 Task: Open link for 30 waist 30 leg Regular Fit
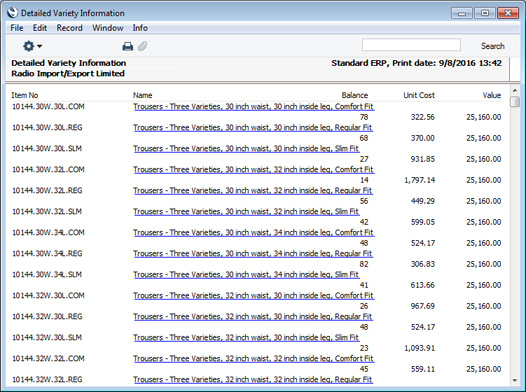pos(253,127)
